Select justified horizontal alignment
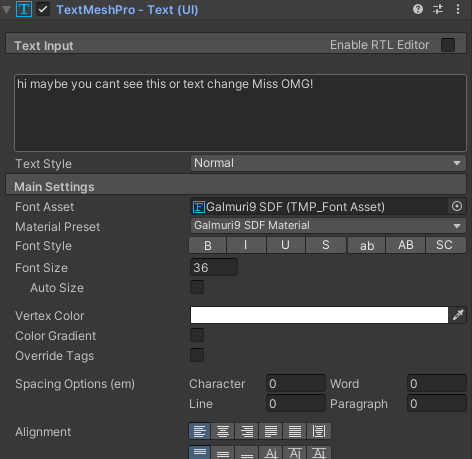 271,431
